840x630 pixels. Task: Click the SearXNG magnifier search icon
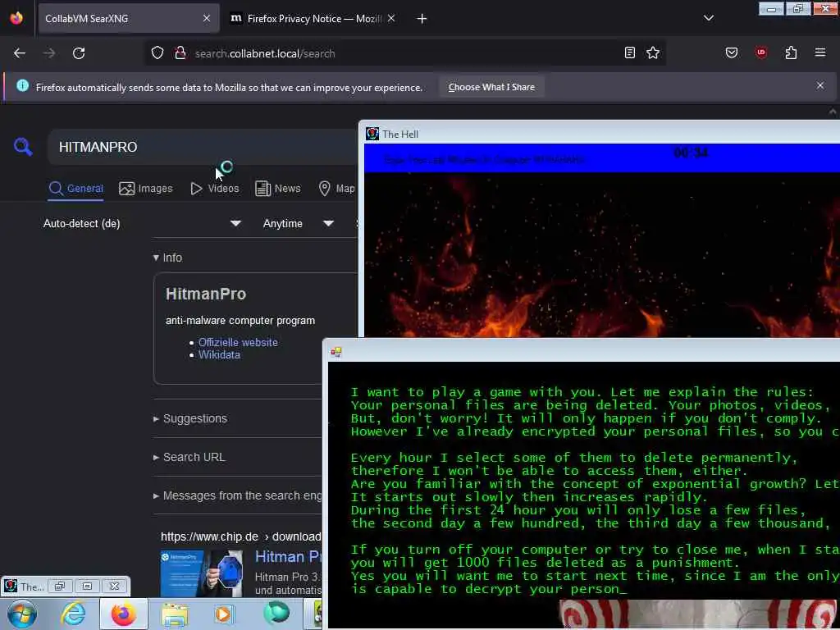pyautogui.click(x=23, y=147)
